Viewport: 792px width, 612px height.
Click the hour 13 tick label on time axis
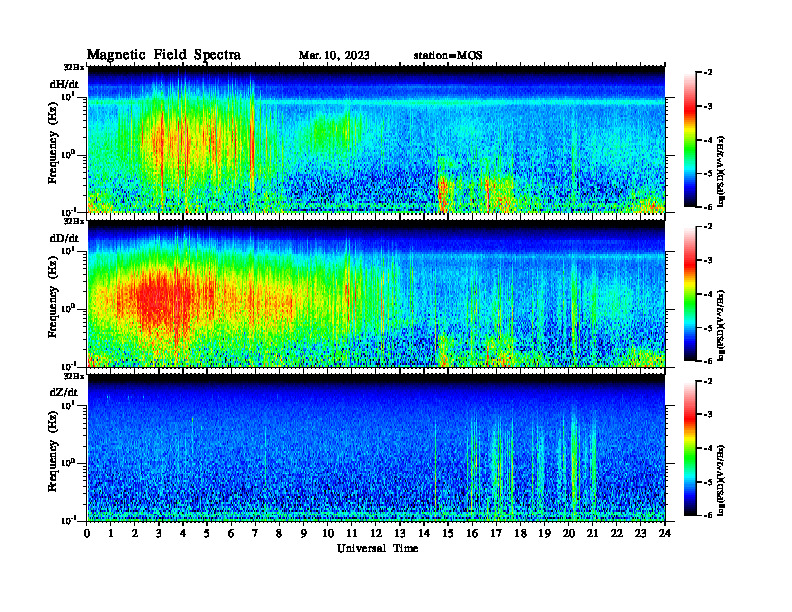click(400, 533)
